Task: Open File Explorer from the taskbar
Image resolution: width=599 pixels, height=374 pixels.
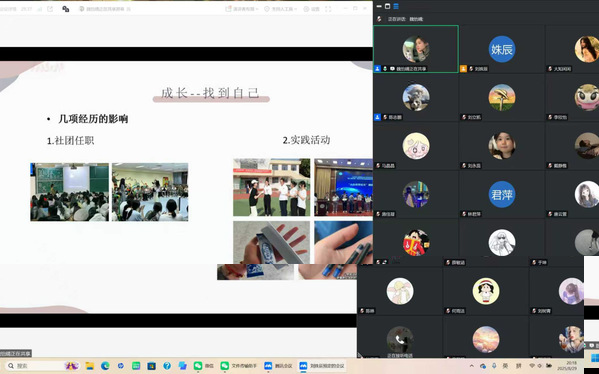Action: point(90,366)
